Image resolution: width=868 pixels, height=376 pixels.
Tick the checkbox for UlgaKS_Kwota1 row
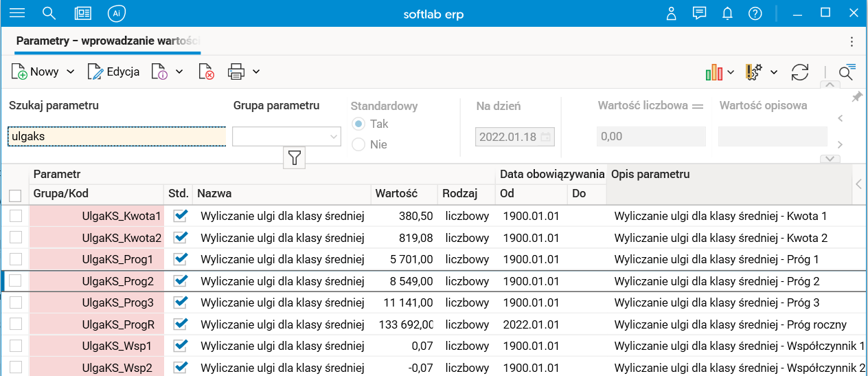(15, 216)
